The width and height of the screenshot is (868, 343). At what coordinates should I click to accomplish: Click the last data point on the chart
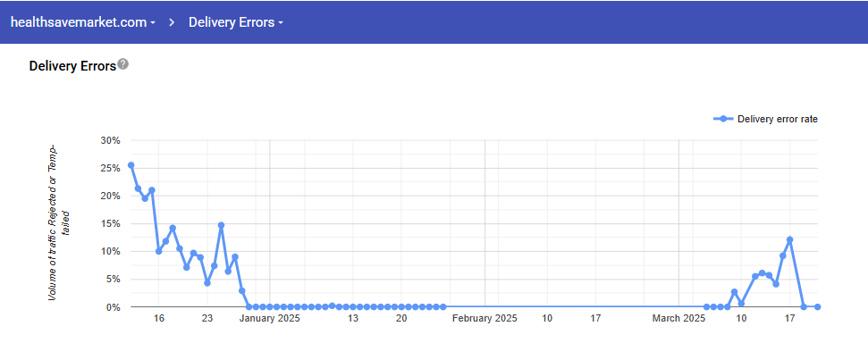point(818,306)
